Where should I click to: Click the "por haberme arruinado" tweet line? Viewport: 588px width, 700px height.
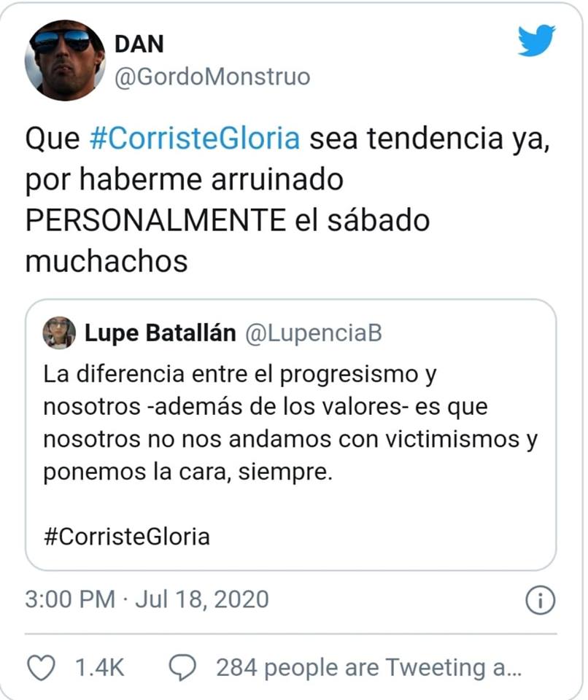pyautogui.click(x=184, y=179)
